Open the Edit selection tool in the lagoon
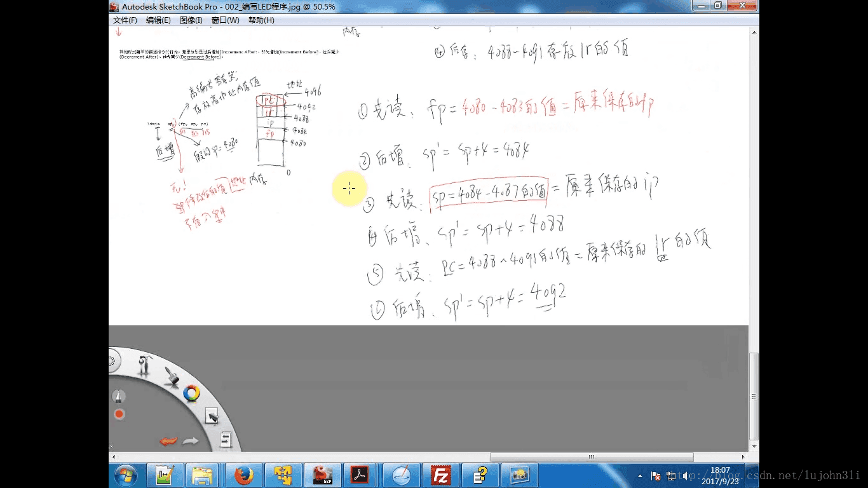Viewport: 868px width, 488px height. 212,416
